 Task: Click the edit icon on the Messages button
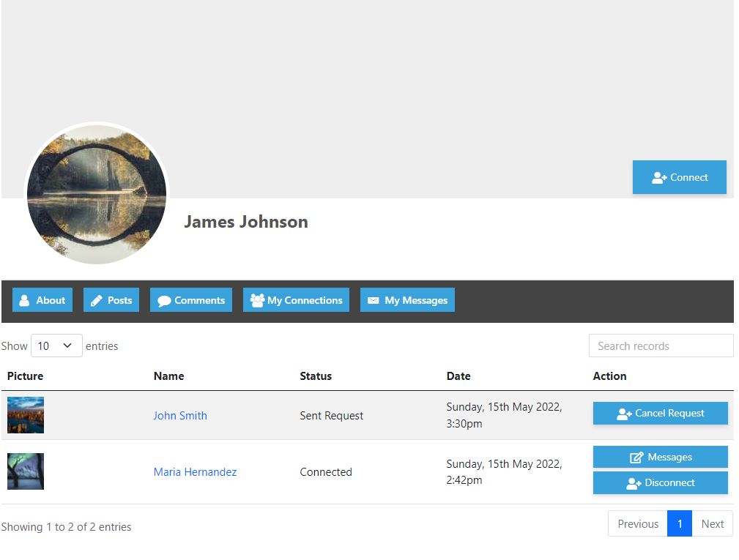pos(636,458)
